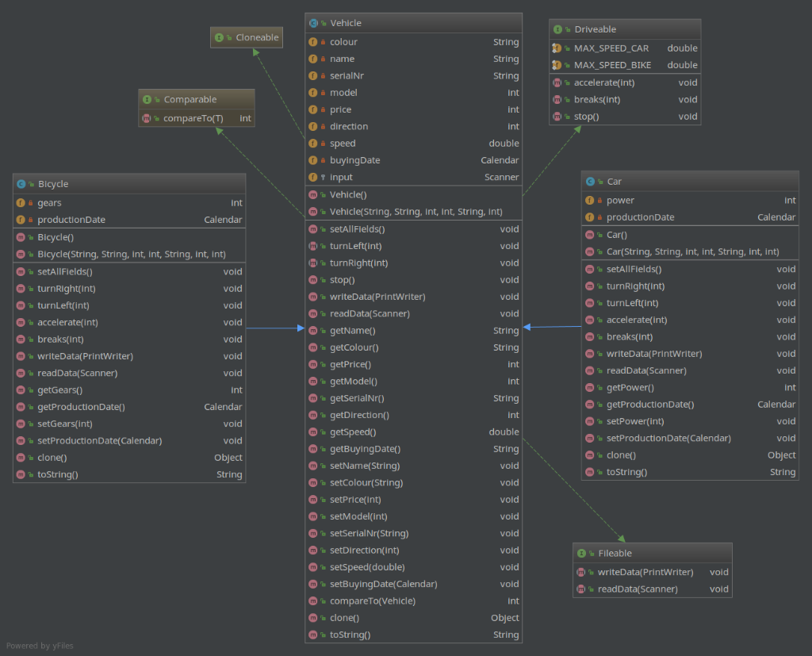Select Bicycle's productionDate field
Screen dimensions: 812x656
pos(129,220)
